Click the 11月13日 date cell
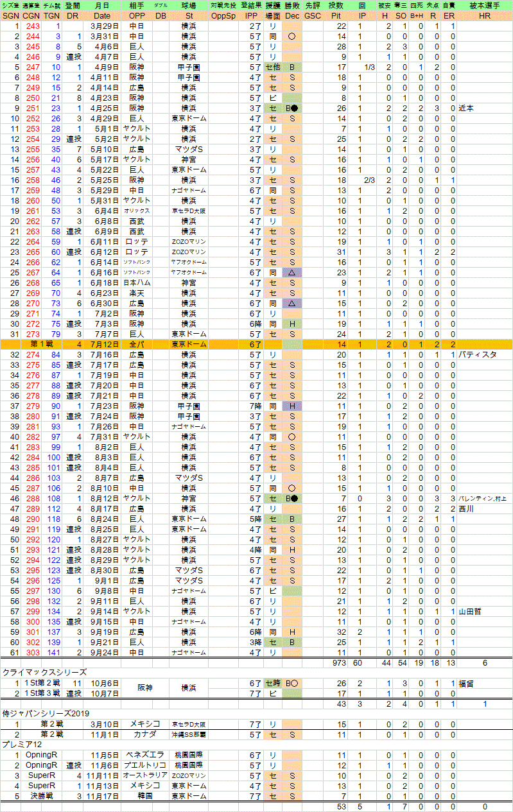 [x=101, y=786]
